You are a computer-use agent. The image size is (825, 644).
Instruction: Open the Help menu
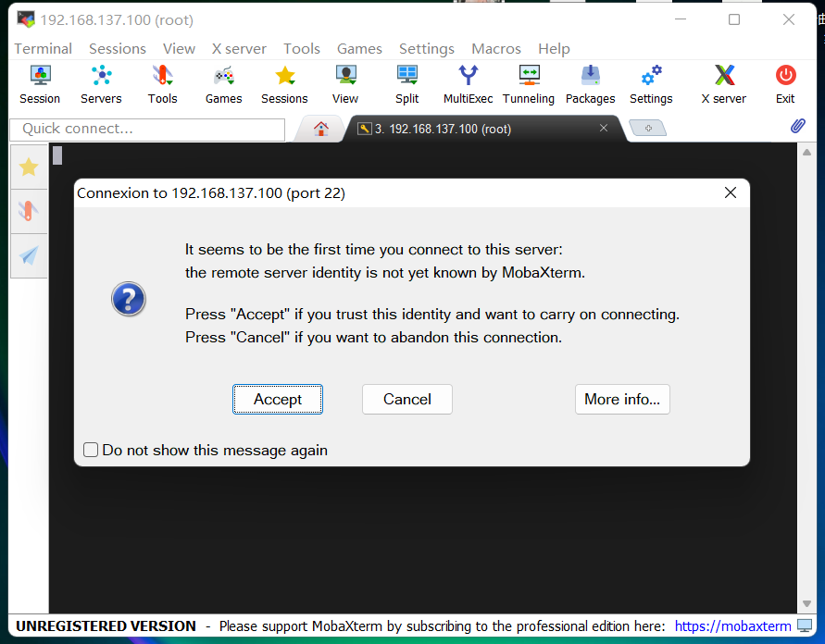pos(554,49)
